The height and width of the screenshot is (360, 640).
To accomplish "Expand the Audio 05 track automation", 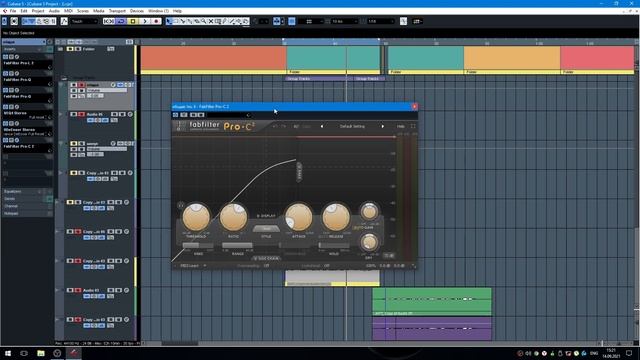I will pos(61,114).
